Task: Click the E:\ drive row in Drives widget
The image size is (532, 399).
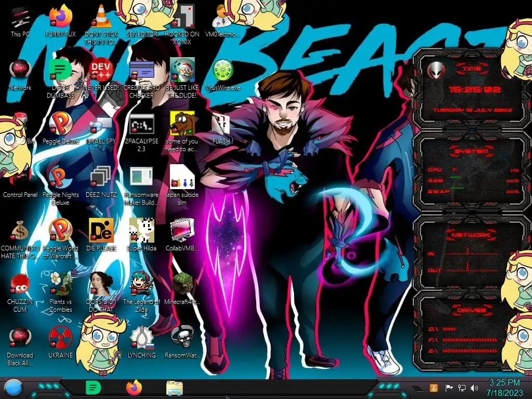Action: point(463,351)
